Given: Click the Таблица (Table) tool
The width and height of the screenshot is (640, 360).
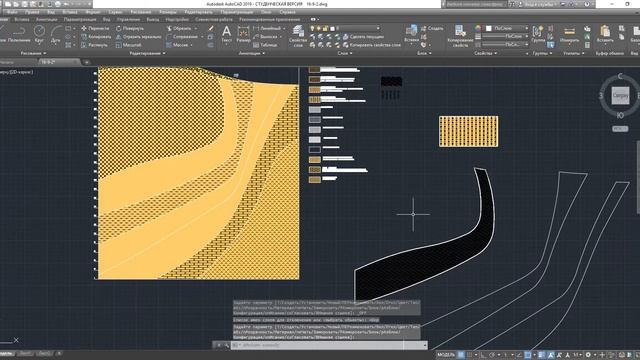Looking at the screenshot, I should [x=265, y=45].
